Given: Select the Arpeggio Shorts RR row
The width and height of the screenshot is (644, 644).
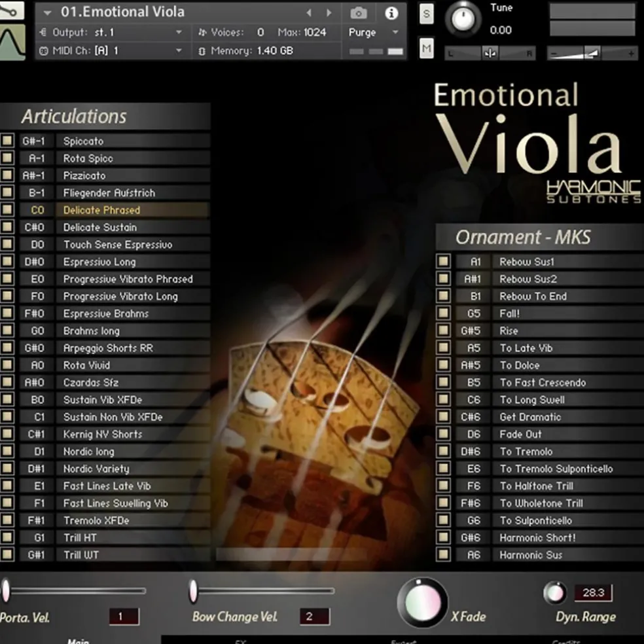Looking at the screenshot, I should click(133, 348).
